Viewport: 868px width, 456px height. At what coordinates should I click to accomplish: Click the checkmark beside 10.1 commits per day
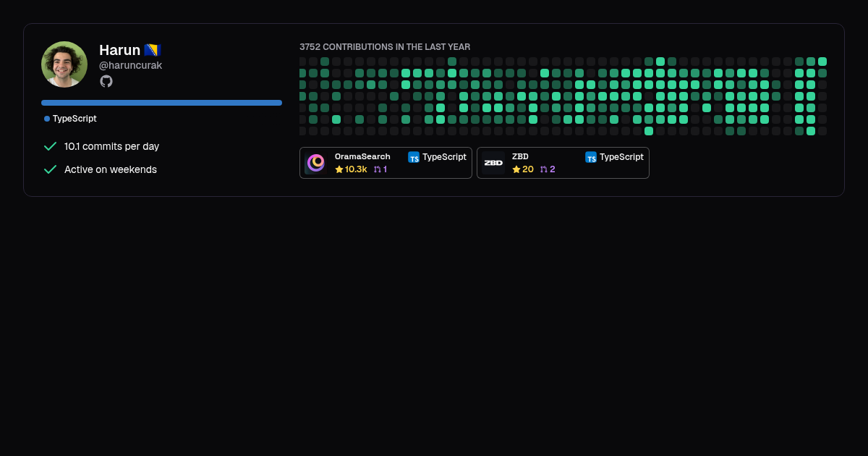[x=50, y=146]
